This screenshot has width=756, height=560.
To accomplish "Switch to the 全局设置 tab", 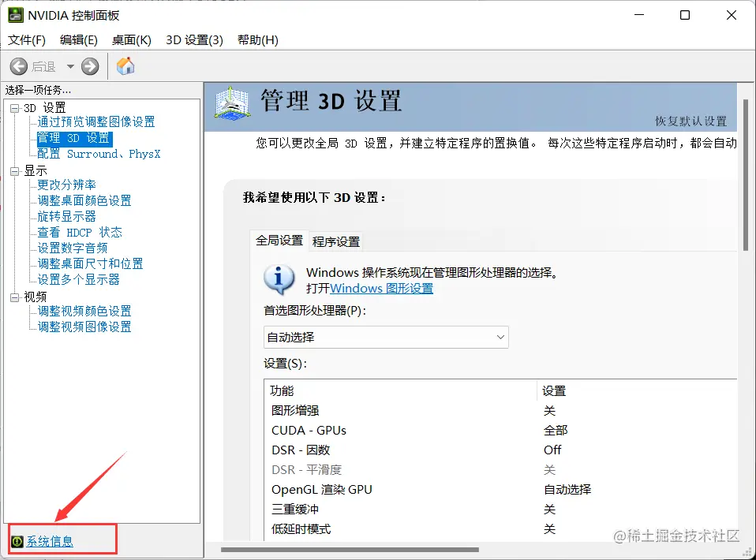I will [x=279, y=241].
